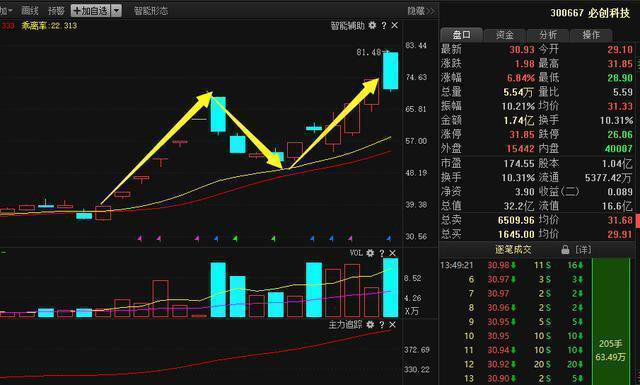Click the 主力追踪 panel label
The width and height of the screenshot is (640, 385).
click(x=345, y=325)
